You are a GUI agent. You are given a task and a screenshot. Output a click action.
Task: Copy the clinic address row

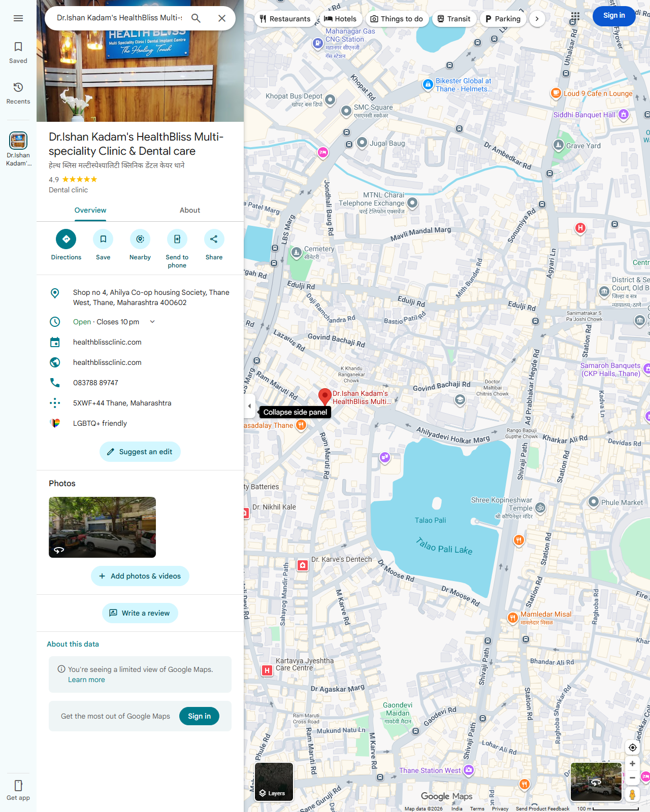(140, 297)
